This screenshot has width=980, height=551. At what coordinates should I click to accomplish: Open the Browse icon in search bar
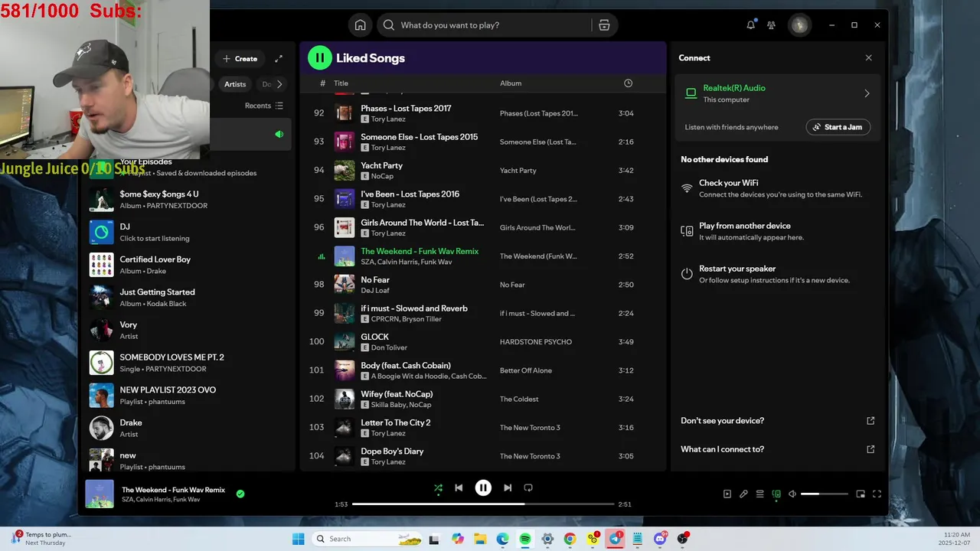[604, 25]
